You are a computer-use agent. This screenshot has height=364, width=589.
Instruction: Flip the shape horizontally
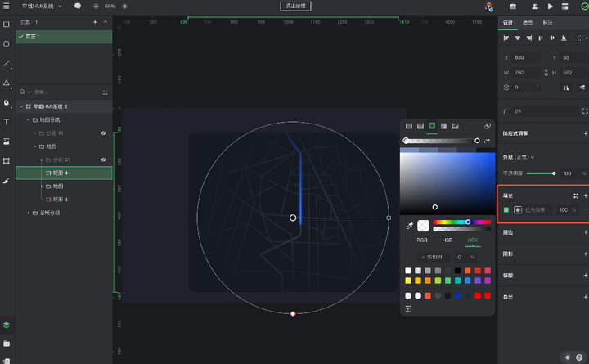[566, 88]
